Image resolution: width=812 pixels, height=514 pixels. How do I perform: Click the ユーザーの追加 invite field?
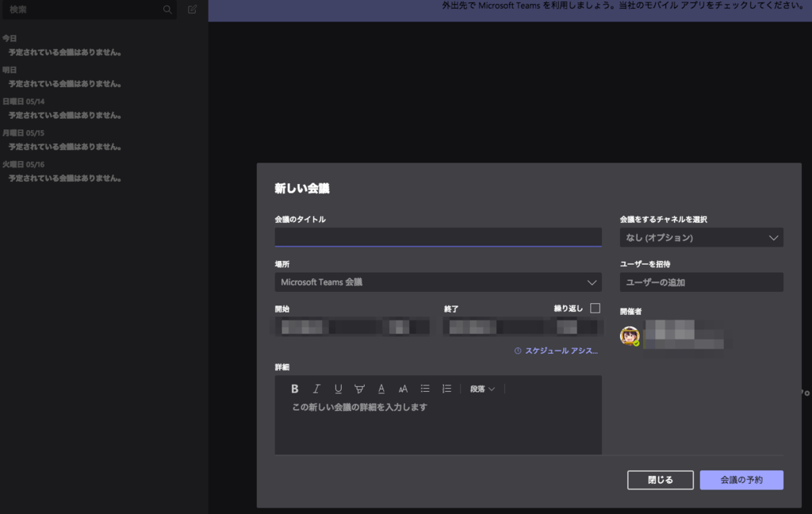[701, 282]
